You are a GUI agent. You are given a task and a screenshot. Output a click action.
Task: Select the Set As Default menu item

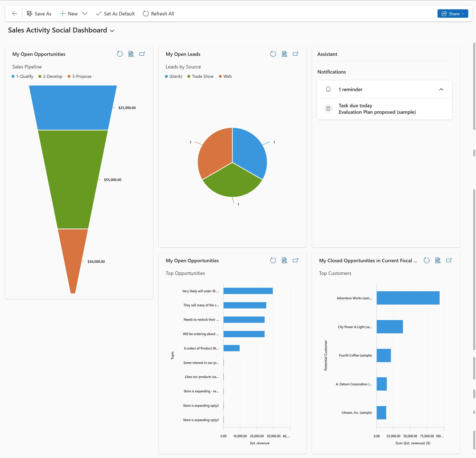tap(115, 14)
